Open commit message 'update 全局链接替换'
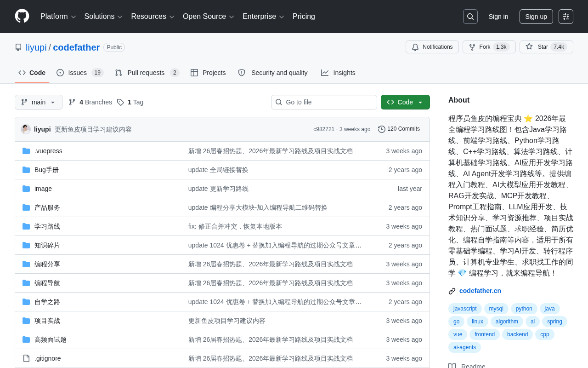Viewport: 588px width, 368px height. click(218, 170)
